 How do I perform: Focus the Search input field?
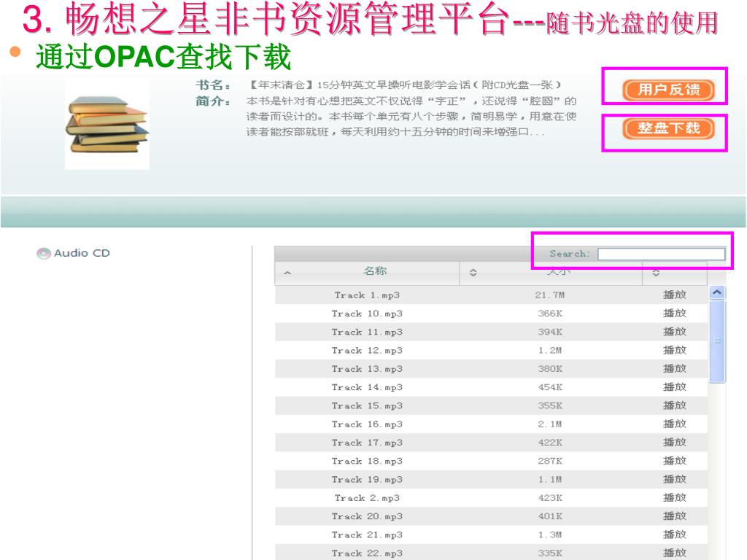pyautogui.click(x=661, y=254)
